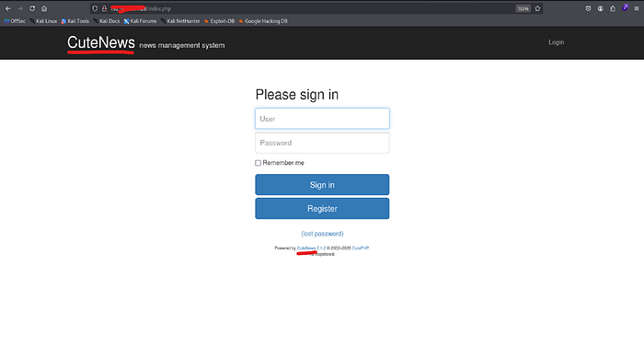Click the Sign in button
This screenshot has height=347, width=644.
tap(322, 185)
